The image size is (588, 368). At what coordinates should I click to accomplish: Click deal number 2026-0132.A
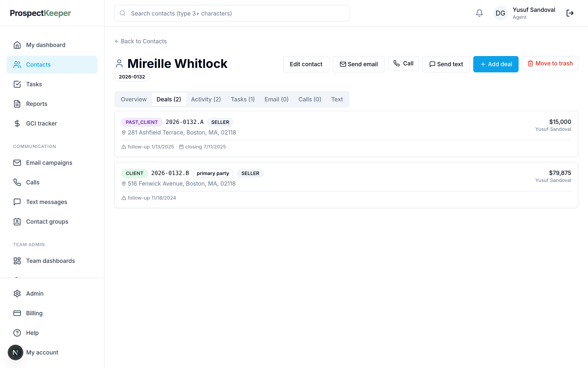coord(185,122)
